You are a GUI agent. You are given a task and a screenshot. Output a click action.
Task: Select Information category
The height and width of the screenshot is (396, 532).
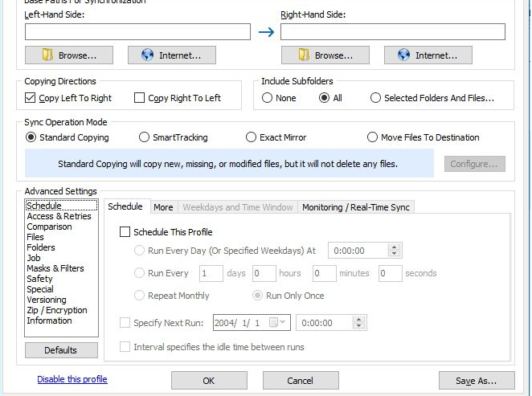(x=49, y=320)
